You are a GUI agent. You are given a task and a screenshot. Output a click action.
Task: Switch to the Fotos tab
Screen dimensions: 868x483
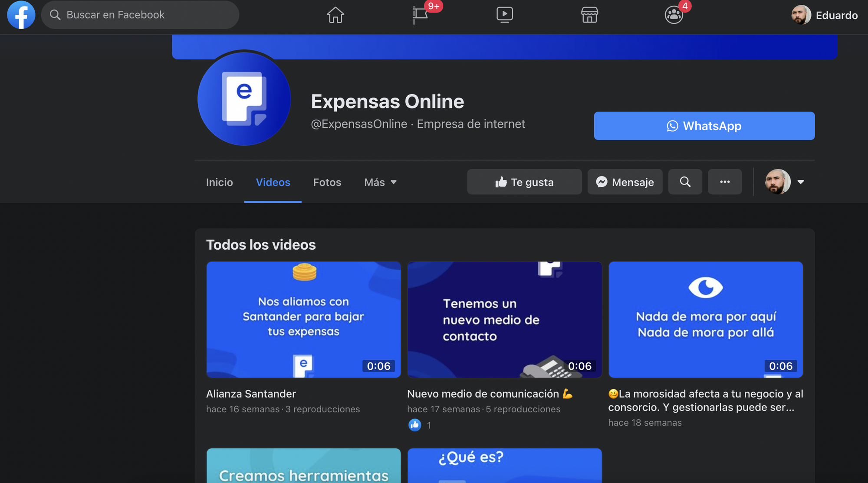point(327,182)
